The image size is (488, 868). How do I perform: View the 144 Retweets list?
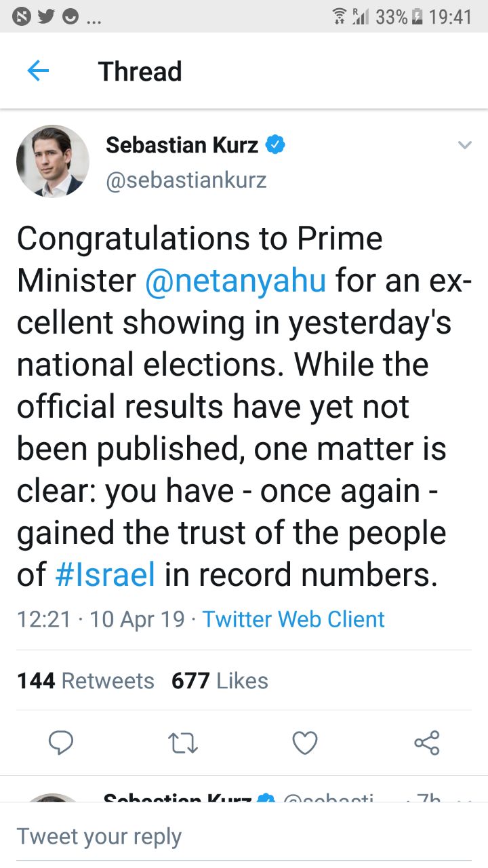click(85, 681)
